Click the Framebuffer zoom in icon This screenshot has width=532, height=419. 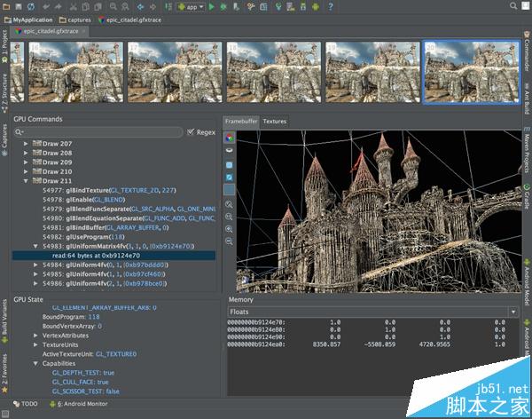[230, 229]
